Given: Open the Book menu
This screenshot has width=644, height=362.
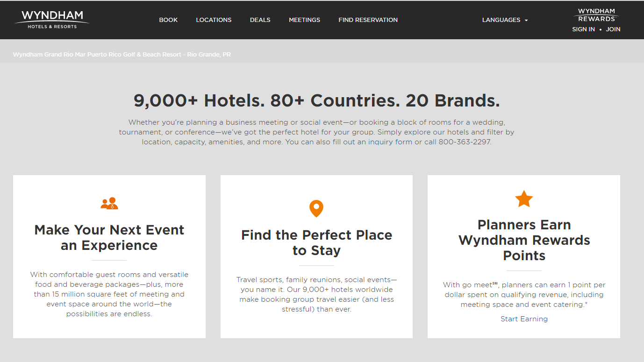Looking at the screenshot, I should pos(168,20).
